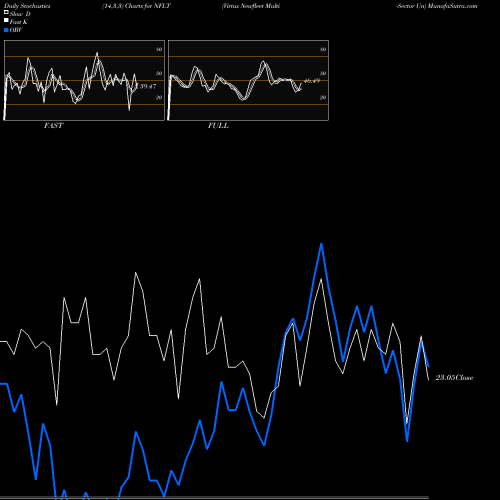Select the 'Fast K' legend label
The width and height of the screenshot is (500, 500).
click(19, 22)
